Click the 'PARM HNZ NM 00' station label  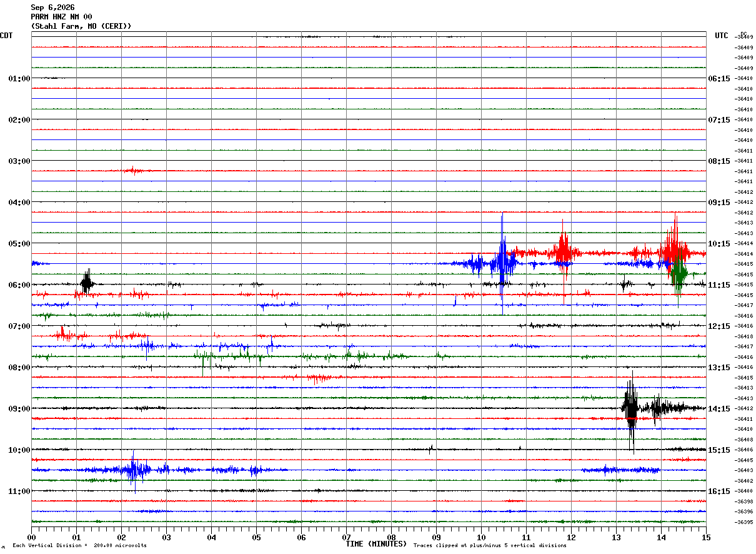pyautogui.click(x=61, y=17)
